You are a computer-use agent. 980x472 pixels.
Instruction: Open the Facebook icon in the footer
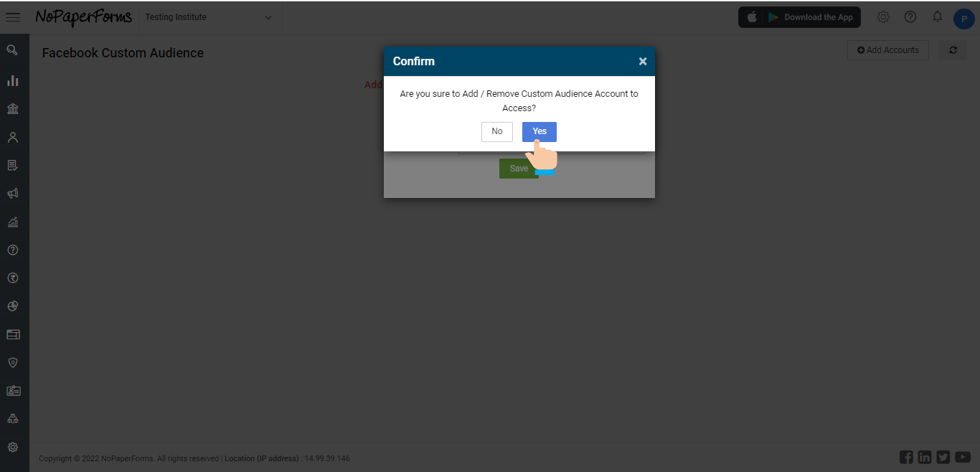906,457
